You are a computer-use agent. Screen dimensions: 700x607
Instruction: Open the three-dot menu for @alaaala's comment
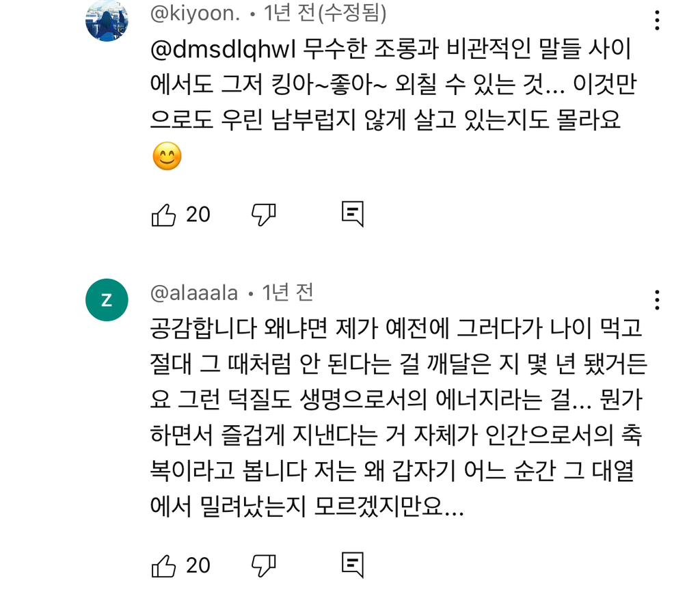657,301
